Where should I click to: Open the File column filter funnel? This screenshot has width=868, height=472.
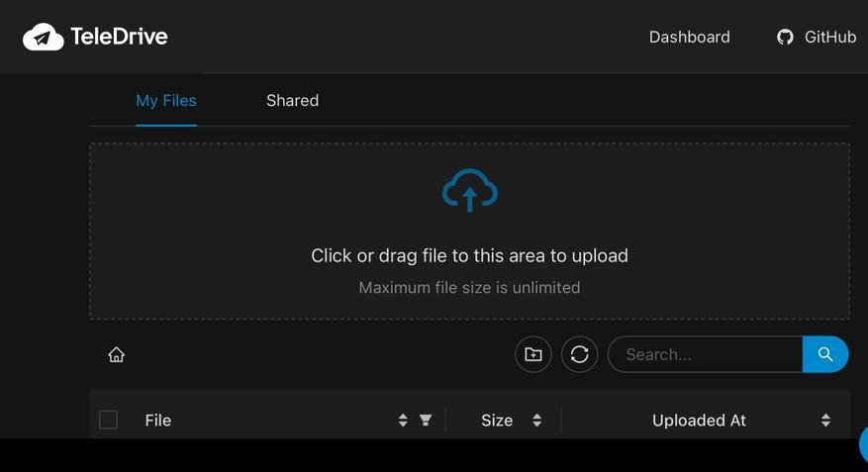point(426,421)
